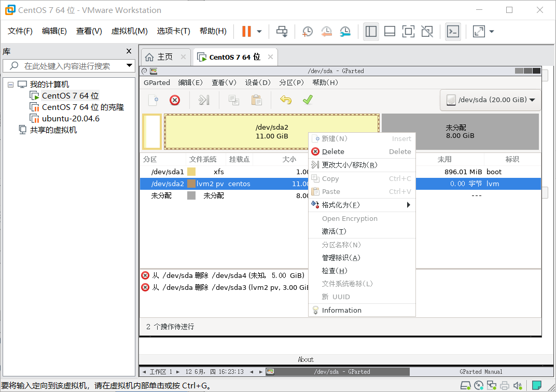Click GParted's copy partition toolbar icon
Viewport: 556px width, 392px height.
234,100
